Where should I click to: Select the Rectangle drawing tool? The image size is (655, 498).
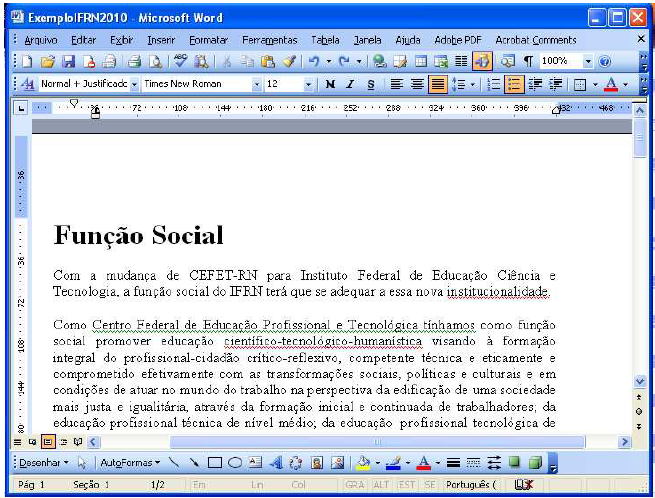click(215, 462)
